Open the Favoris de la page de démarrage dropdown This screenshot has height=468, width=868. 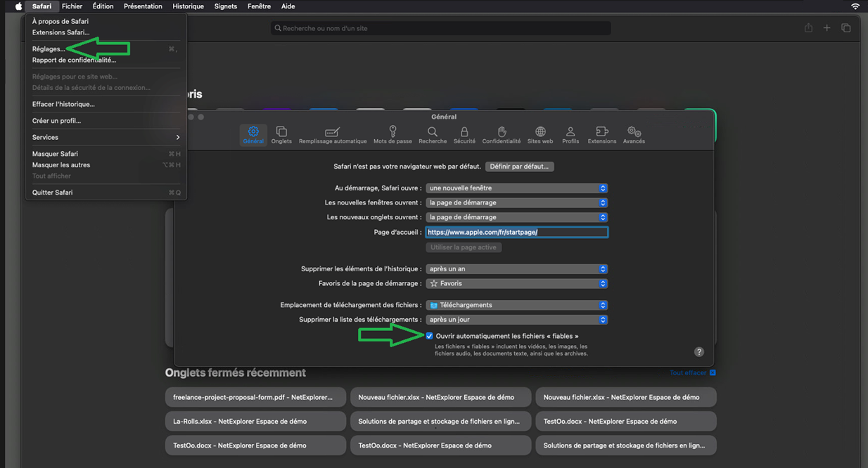click(x=517, y=283)
